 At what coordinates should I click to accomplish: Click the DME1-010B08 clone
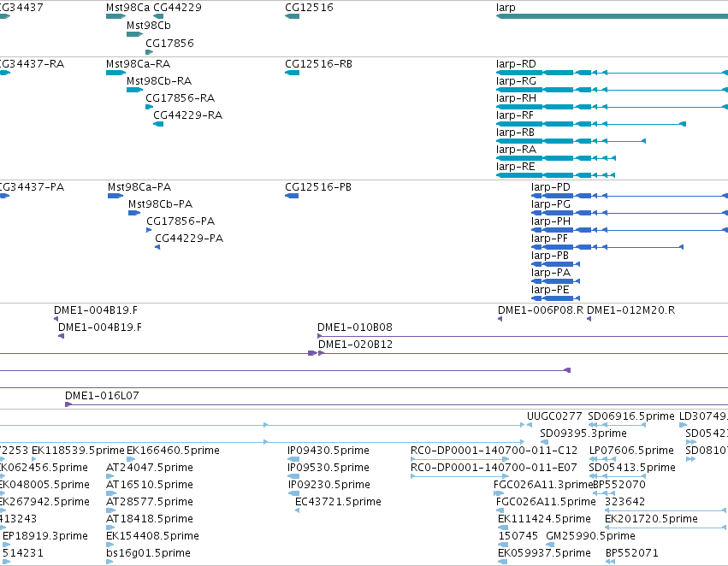pos(523,336)
